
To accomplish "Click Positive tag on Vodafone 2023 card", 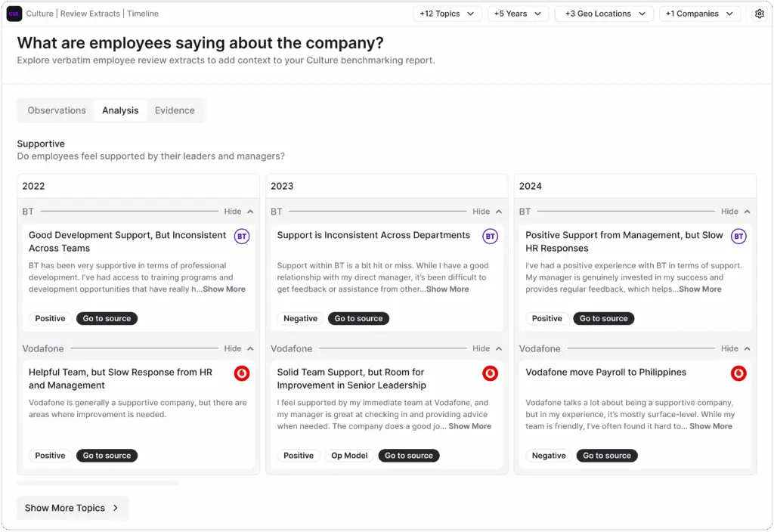I will (x=299, y=456).
